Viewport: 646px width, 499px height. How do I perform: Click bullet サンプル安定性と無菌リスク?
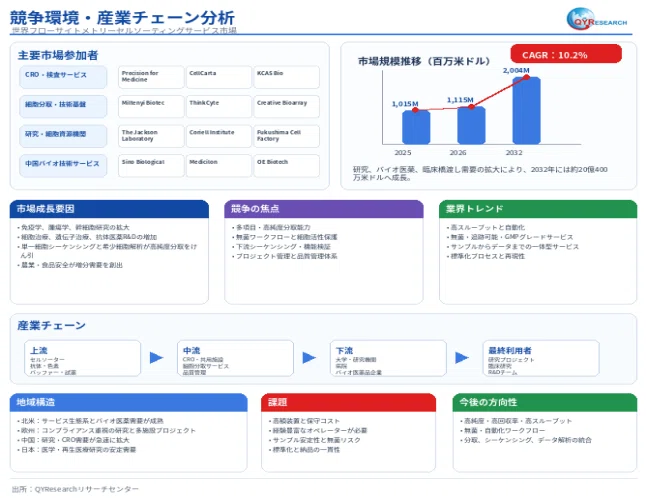(314, 440)
